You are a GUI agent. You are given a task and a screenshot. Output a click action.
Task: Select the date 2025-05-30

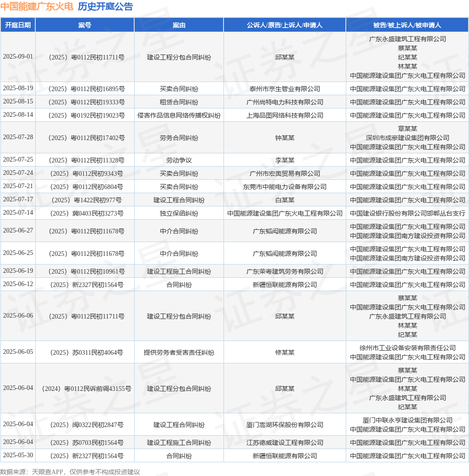[x=18, y=455]
